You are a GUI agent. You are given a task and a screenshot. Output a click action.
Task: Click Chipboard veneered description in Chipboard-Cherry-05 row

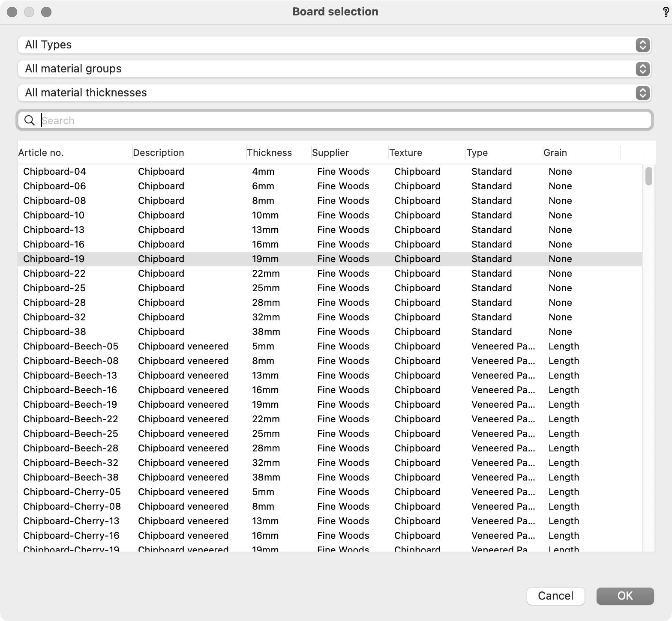tap(183, 492)
